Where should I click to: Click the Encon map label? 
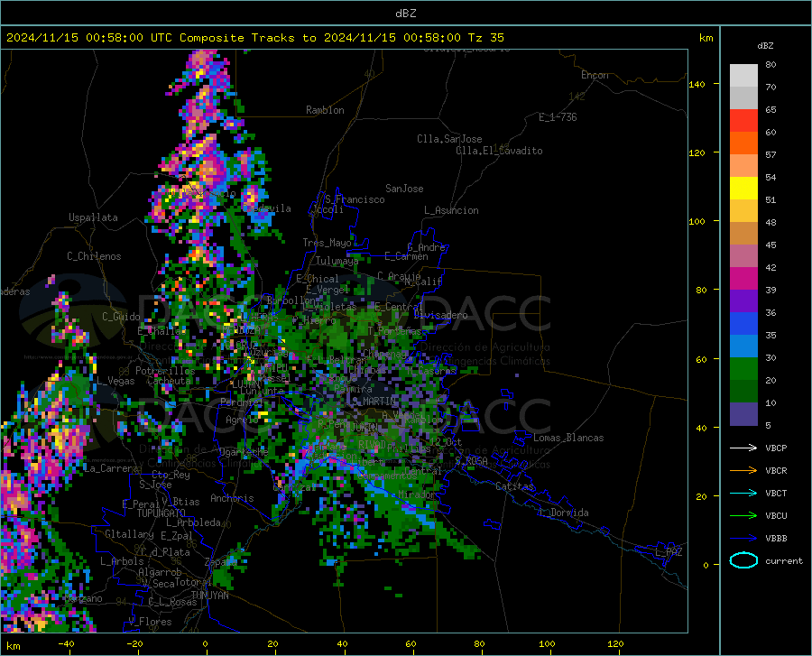(x=595, y=75)
